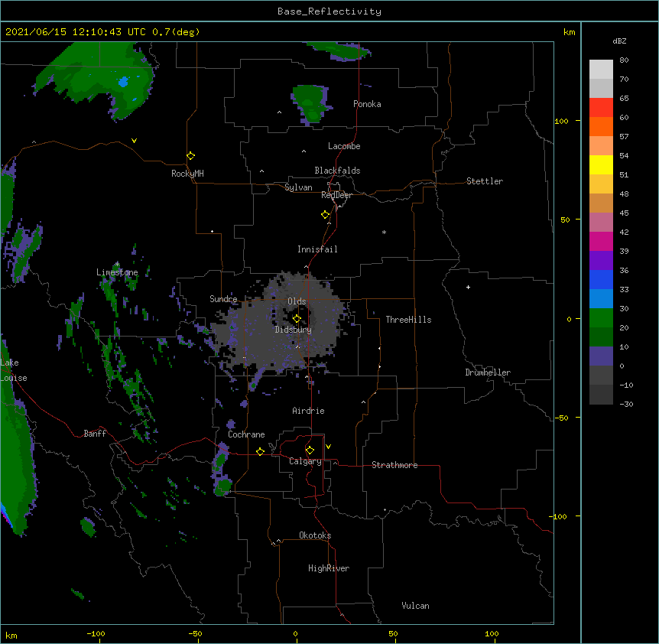This screenshot has height=644, width=659.
Task: Click the Blackfalds label
Action: [337, 171]
